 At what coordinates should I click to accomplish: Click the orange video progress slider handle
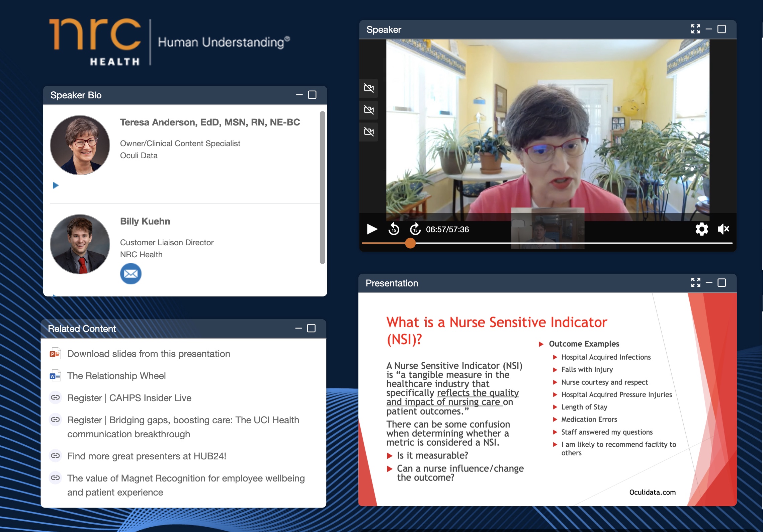tap(410, 243)
